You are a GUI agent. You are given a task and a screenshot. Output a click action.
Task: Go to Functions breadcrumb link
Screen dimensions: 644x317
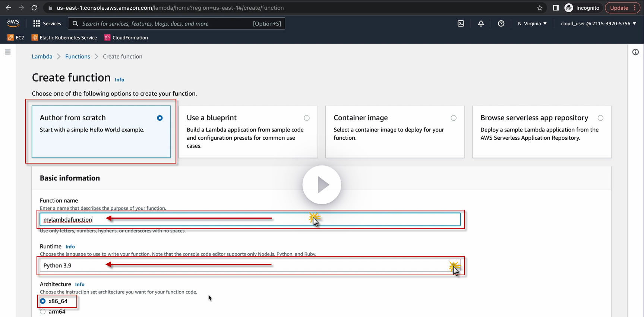pos(78,57)
